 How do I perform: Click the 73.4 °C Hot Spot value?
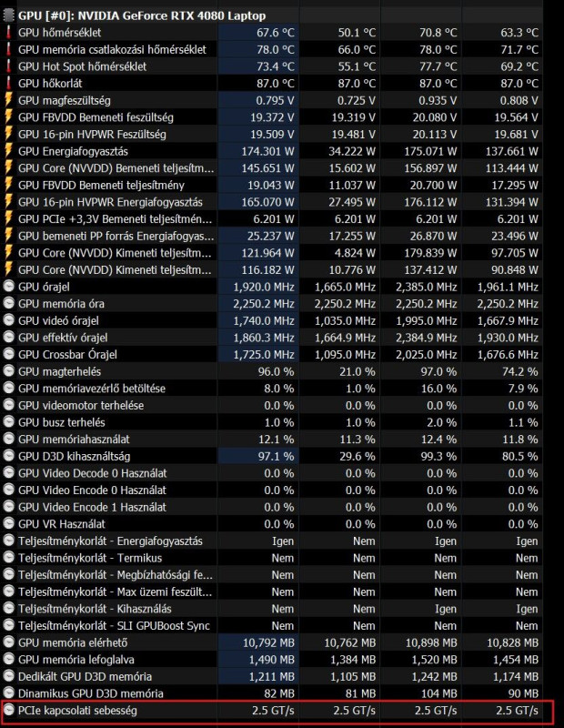tap(276, 66)
